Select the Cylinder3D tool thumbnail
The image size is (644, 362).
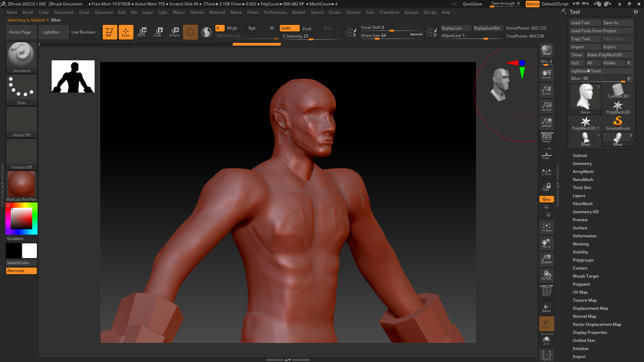pos(618,91)
